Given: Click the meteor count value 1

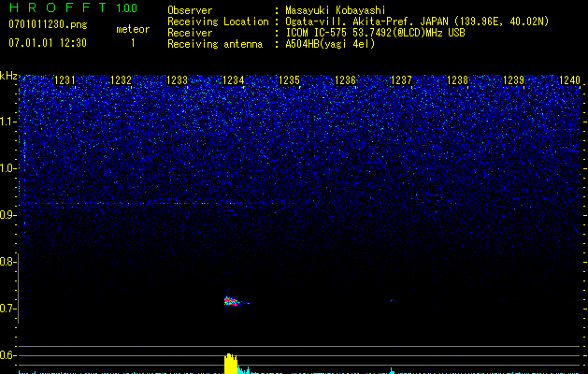Looking at the screenshot, I should pos(133,43).
